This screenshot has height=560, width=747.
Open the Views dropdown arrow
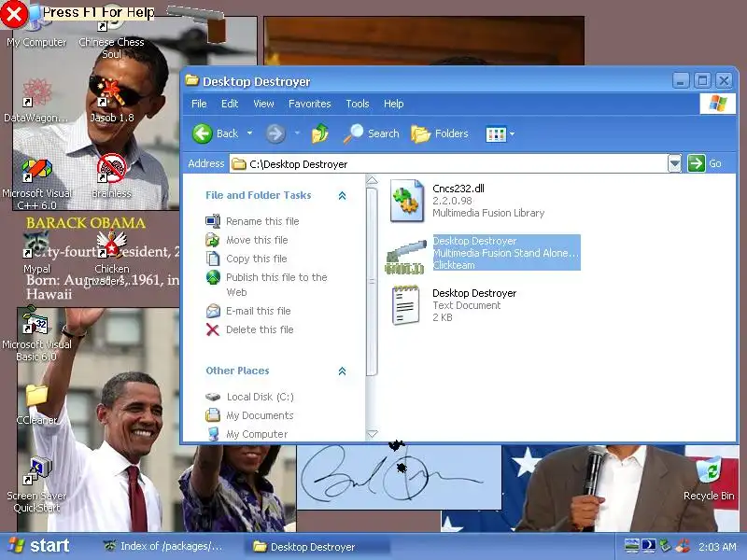[x=512, y=134]
